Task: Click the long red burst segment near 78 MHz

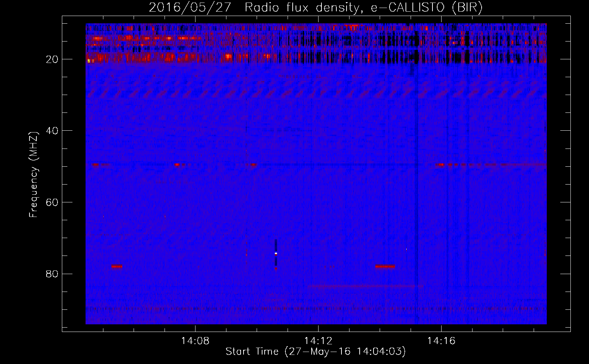Action: click(385, 266)
